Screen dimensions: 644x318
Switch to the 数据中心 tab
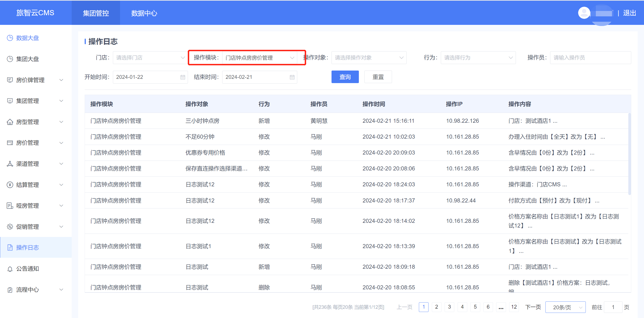point(144,13)
